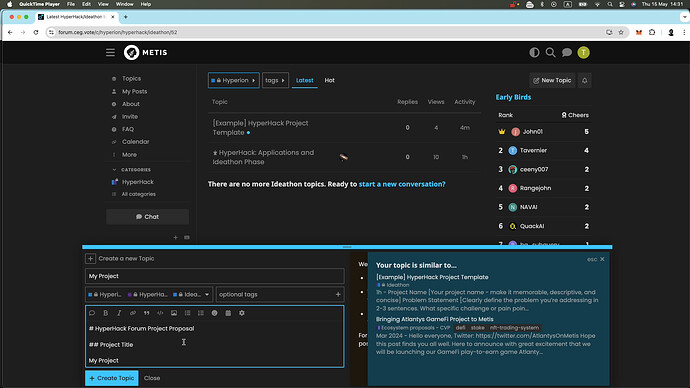Viewport: 690px width, 388px height.
Task: Grab the composer resize handle bar
Action: 347,247
